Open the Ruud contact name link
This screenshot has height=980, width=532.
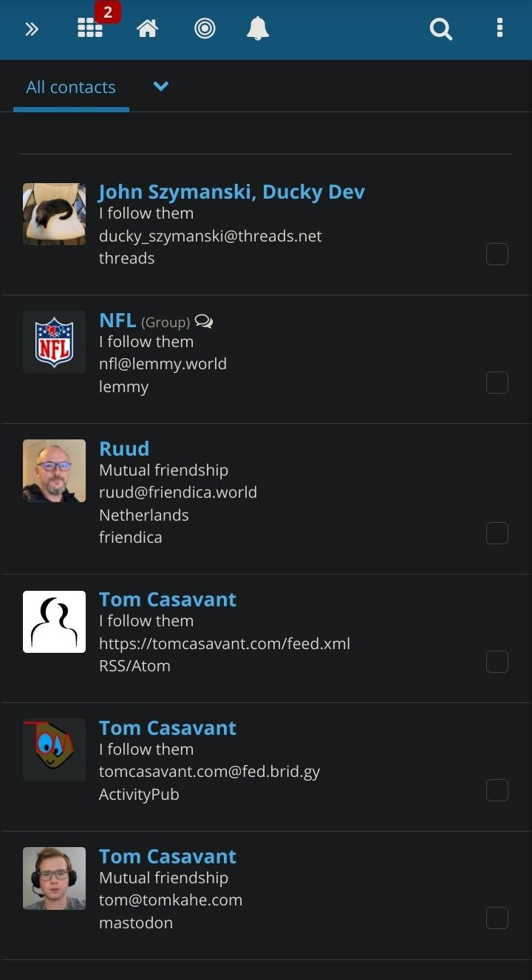[x=124, y=448]
